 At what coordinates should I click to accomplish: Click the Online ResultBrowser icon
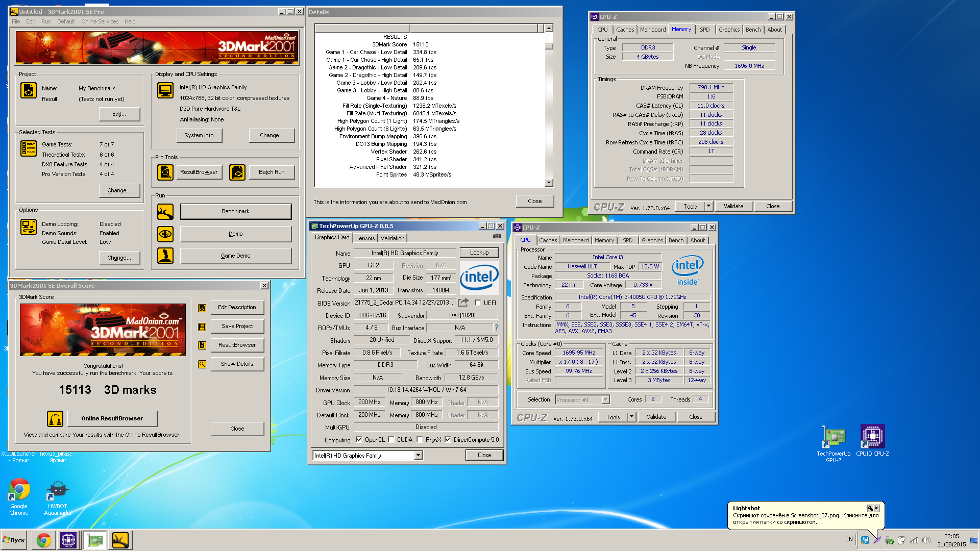click(55, 419)
